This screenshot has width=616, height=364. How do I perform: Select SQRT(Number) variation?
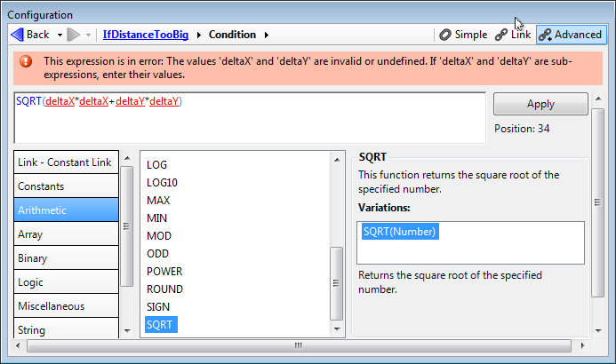pyautogui.click(x=401, y=232)
